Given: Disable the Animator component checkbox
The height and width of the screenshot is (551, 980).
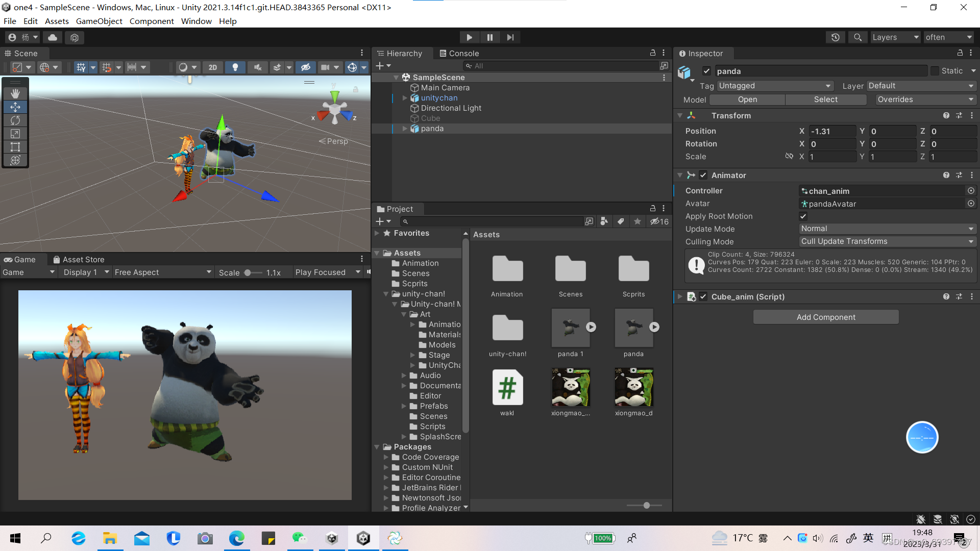Looking at the screenshot, I should click(x=703, y=175).
